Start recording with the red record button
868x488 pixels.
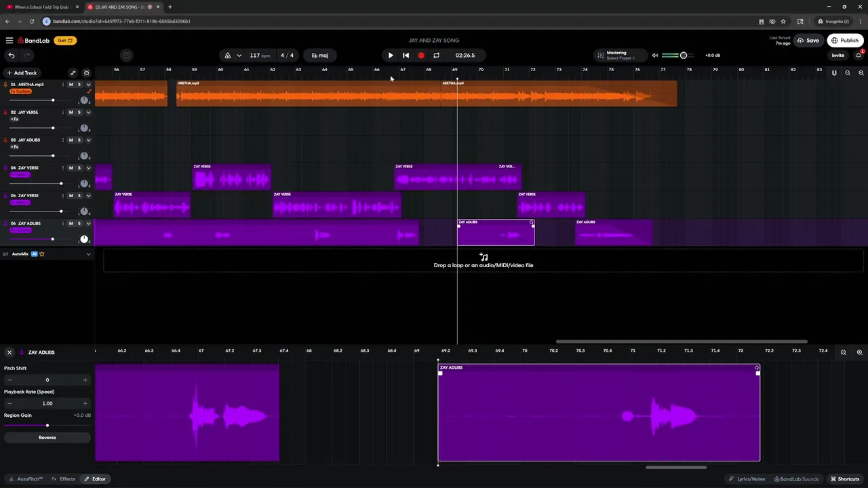tap(421, 56)
